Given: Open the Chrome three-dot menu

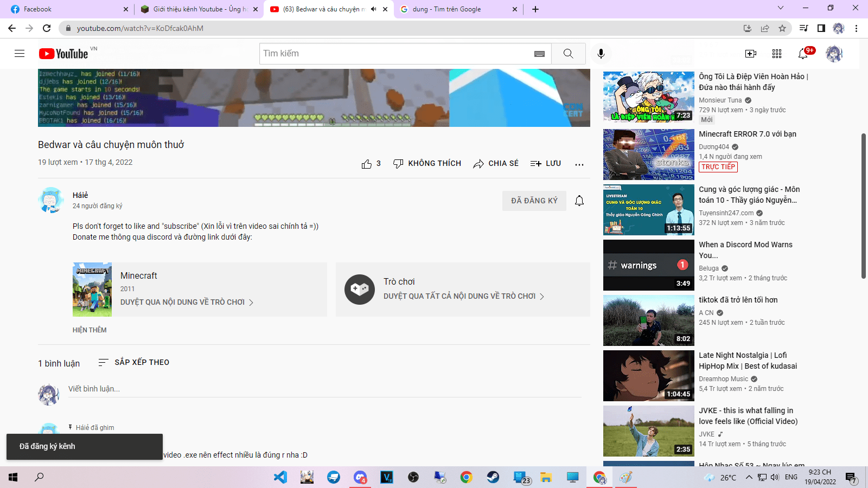Looking at the screenshot, I should tap(856, 28).
